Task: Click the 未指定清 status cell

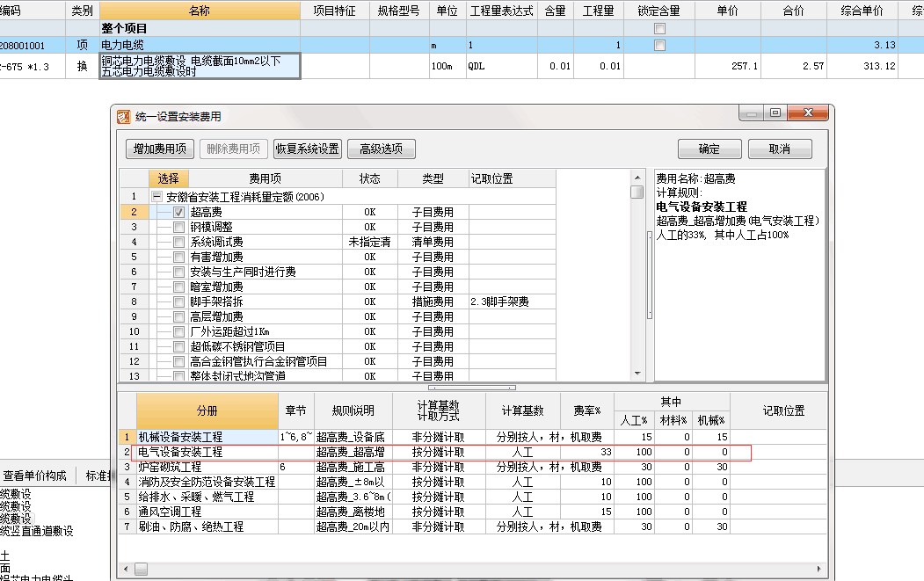Action: pyautogui.click(x=370, y=243)
